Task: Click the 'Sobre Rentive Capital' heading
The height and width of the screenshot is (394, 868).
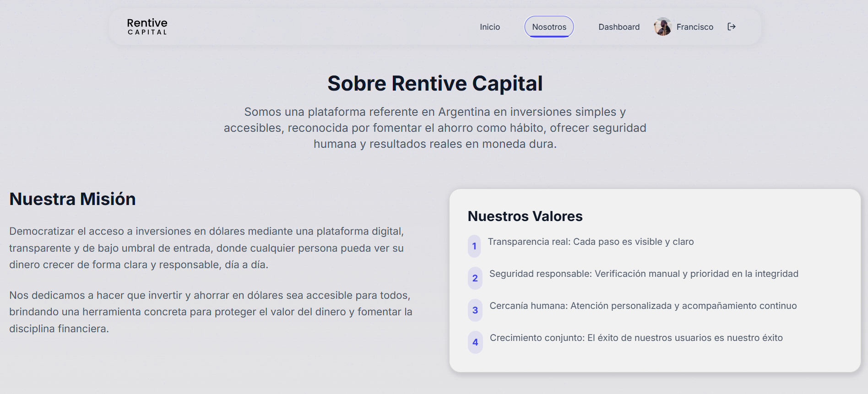Action: (x=435, y=84)
